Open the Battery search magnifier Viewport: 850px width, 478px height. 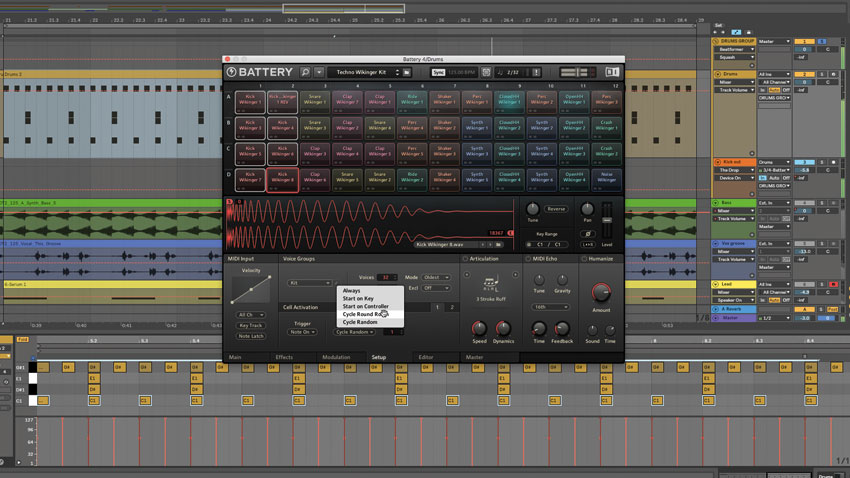305,72
